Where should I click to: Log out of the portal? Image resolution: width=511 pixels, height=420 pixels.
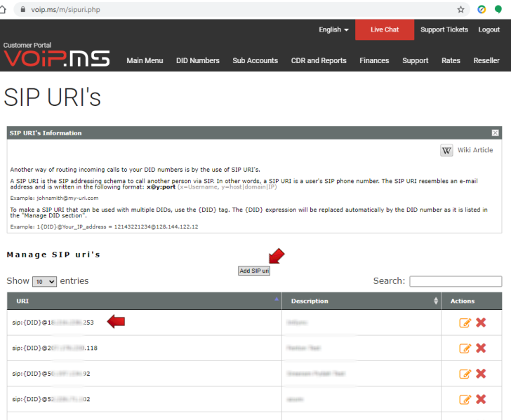(489, 29)
